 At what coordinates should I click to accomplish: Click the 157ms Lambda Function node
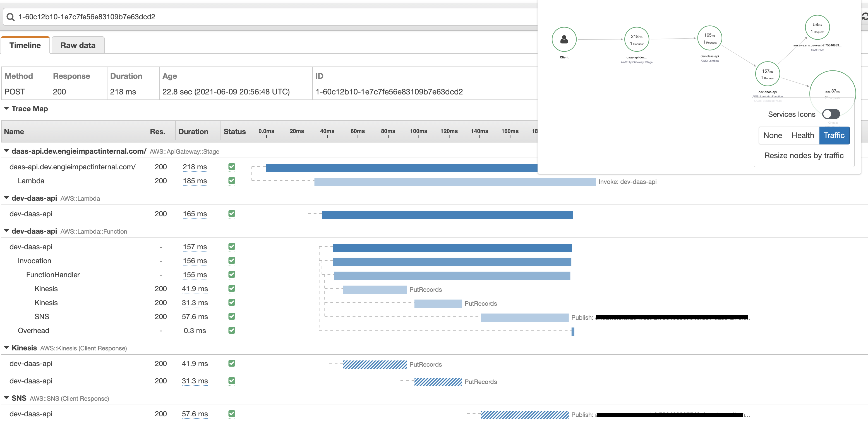click(767, 74)
